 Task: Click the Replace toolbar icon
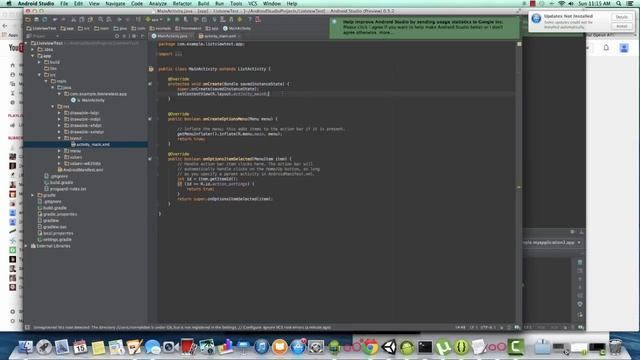point(109,20)
